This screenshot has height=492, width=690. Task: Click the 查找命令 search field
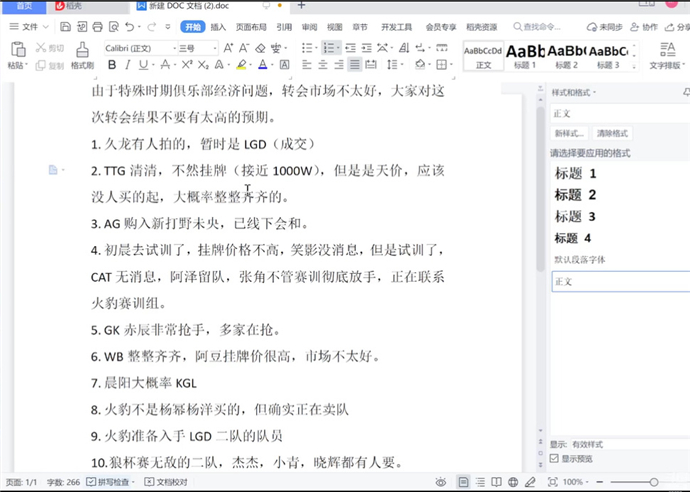click(x=538, y=27)
